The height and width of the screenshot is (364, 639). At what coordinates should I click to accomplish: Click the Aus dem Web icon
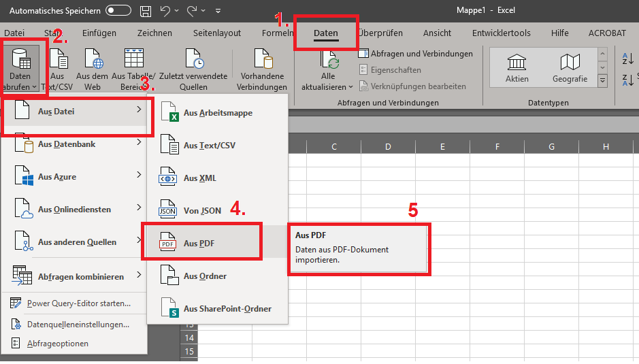pyautogui.click(x=93, y=59)
